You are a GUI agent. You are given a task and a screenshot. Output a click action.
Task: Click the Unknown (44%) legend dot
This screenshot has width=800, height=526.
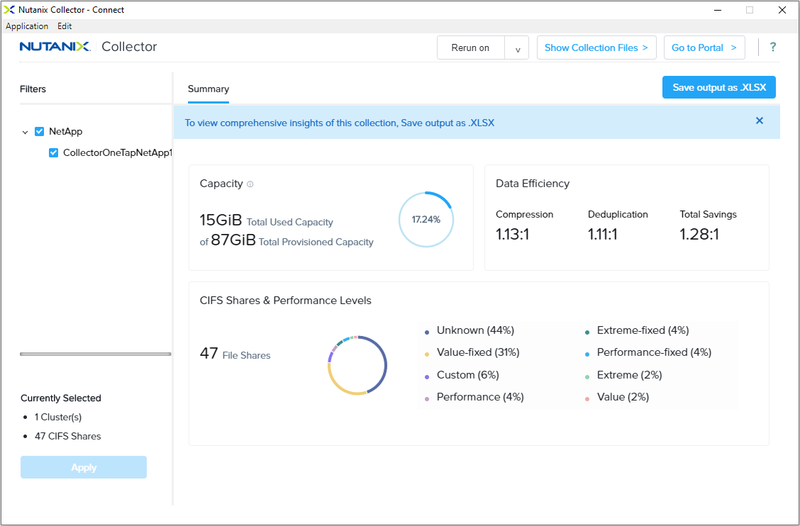point(427,332)
